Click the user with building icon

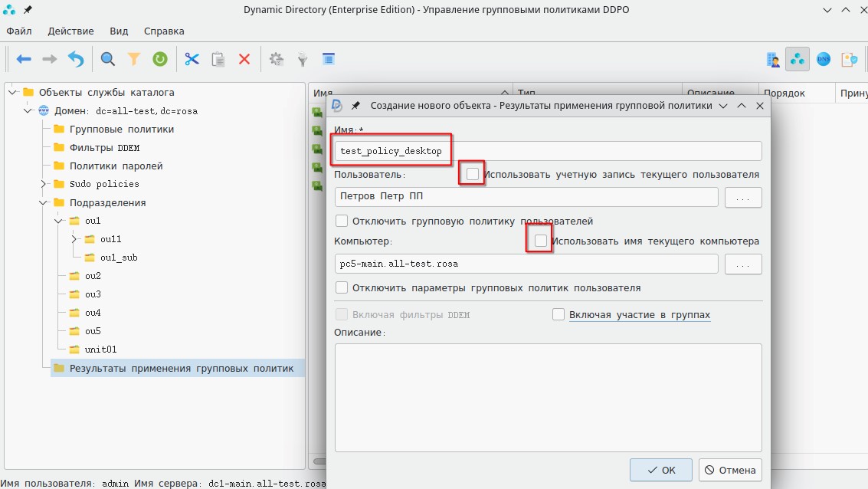[x=773, y=59]
